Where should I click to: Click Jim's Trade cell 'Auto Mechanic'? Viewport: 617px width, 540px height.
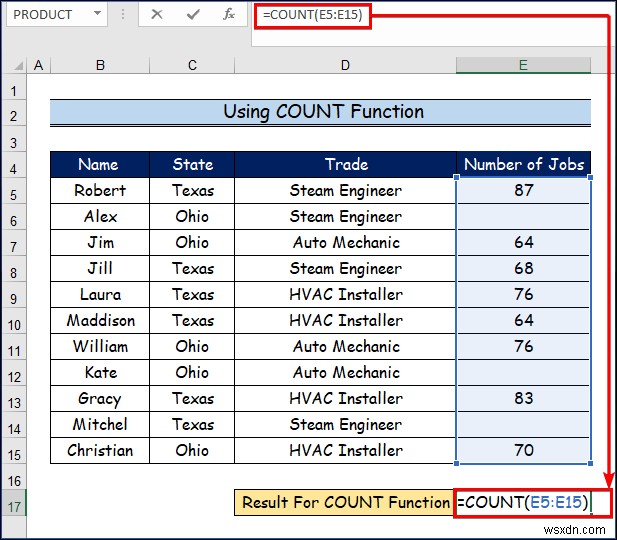(x=345, y=242)
